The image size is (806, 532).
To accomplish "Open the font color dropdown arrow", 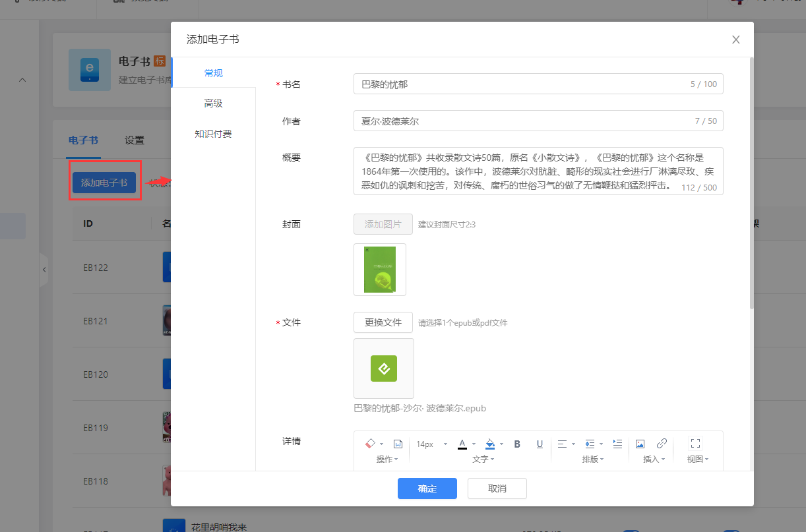I will pyautogui.click(x=474, y=444).
